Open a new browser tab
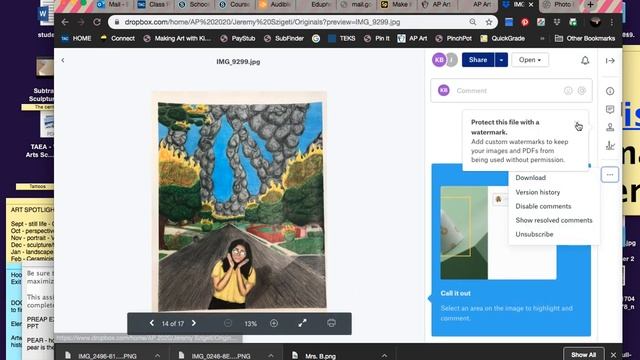Image resolution: width=640 pixels, height=360 pixels. [590, 4]
